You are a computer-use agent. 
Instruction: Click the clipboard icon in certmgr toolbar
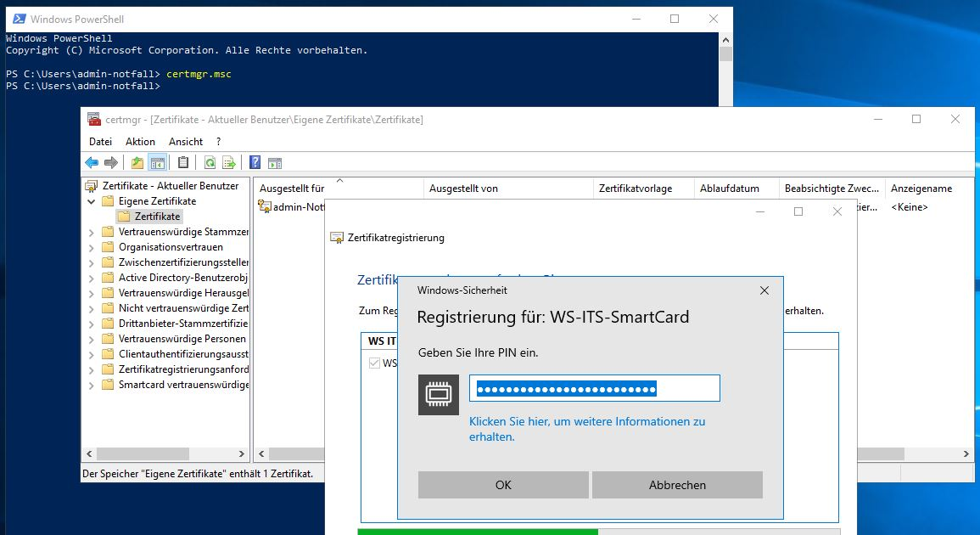tap(183, 163)
